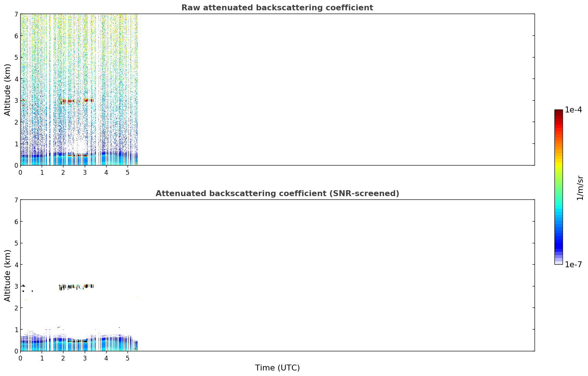Click the altitude tick 7 on top plot
This screenshot has height=376, width=588.
pos(16,14)
